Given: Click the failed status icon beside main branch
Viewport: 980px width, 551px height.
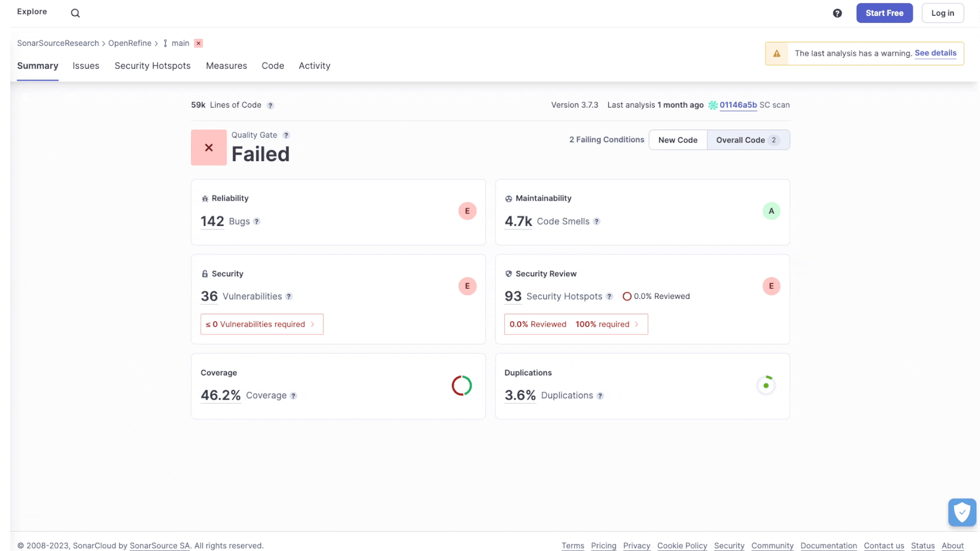Looking at the screenshot, I should pos(199,43).
